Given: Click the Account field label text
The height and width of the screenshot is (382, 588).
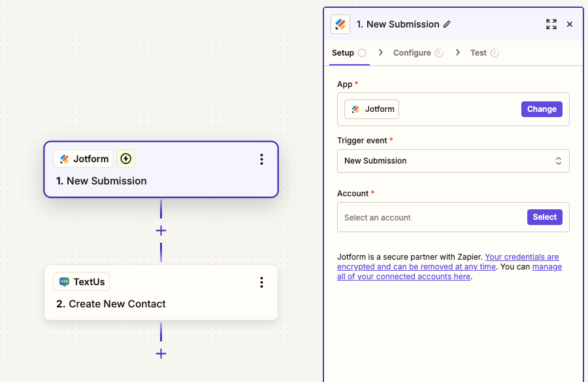Looking at the screenshot, I should pos(353,194).
